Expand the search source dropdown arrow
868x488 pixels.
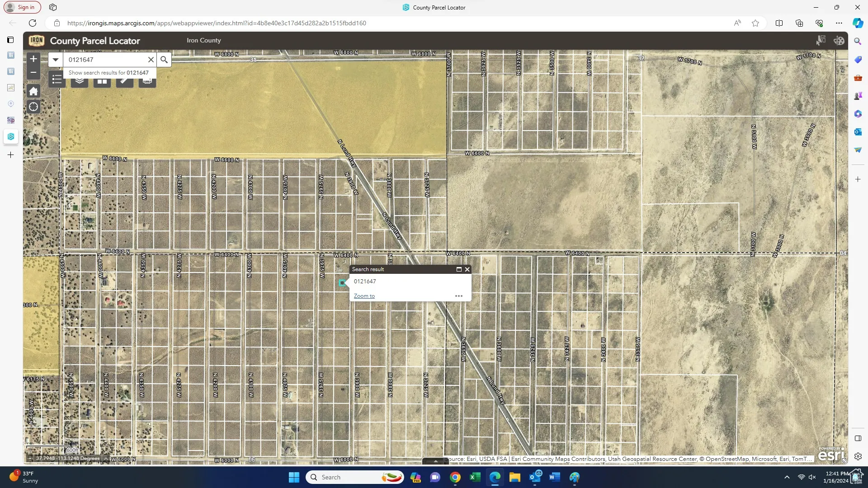click(56, 60)
